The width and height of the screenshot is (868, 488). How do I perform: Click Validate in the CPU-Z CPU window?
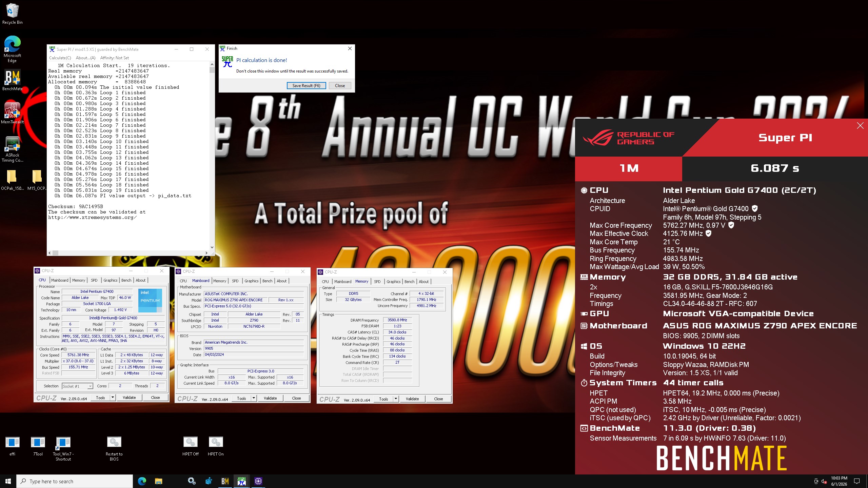click(x=129, y=398)
